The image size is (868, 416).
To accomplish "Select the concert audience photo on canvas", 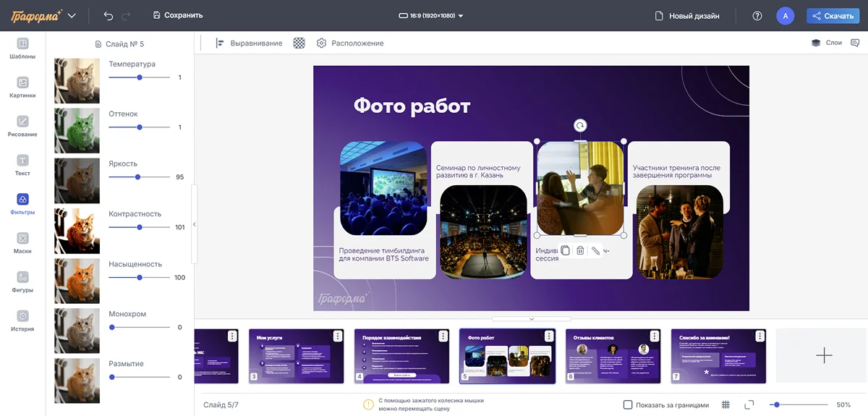I will pos(383,188).
